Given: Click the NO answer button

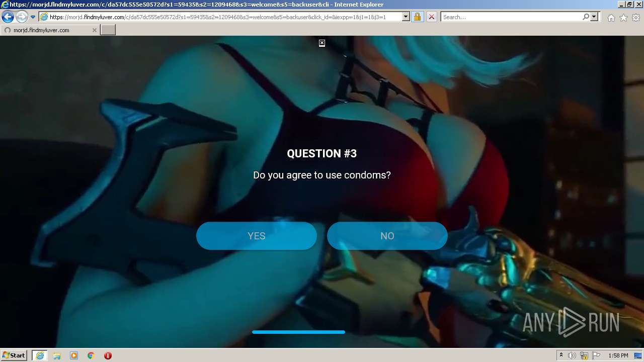Looking at the screenshot, I should click(387, 236).
